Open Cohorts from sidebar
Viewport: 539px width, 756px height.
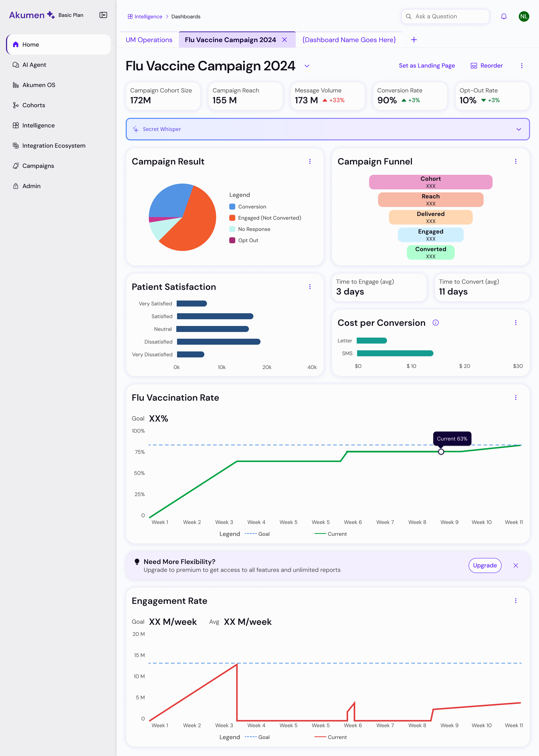point(58,105)
